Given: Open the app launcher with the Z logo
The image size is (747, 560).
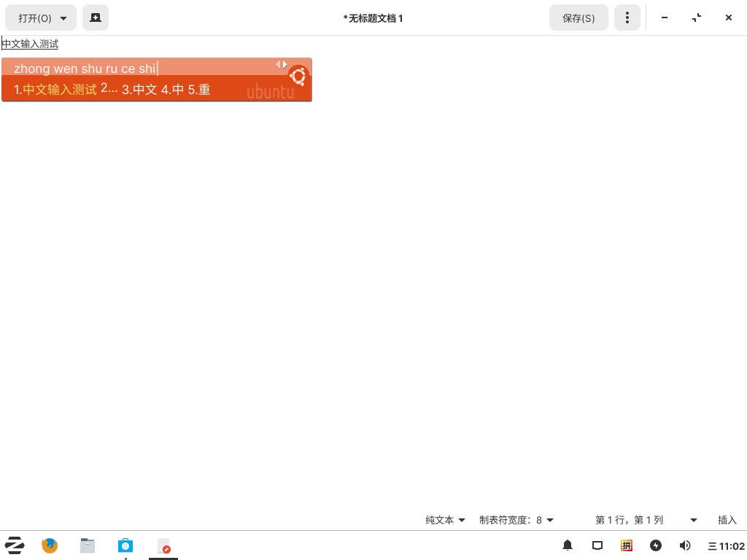Looking at the screenshot, I should (x=15, y=545).
